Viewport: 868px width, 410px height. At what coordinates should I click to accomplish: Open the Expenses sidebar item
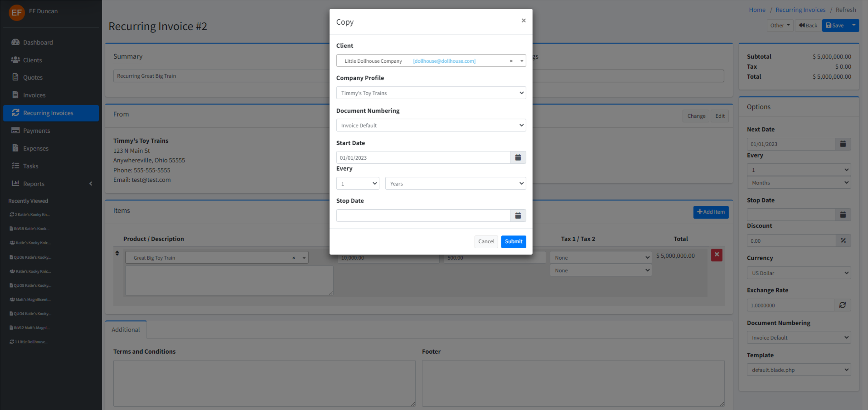36,148
